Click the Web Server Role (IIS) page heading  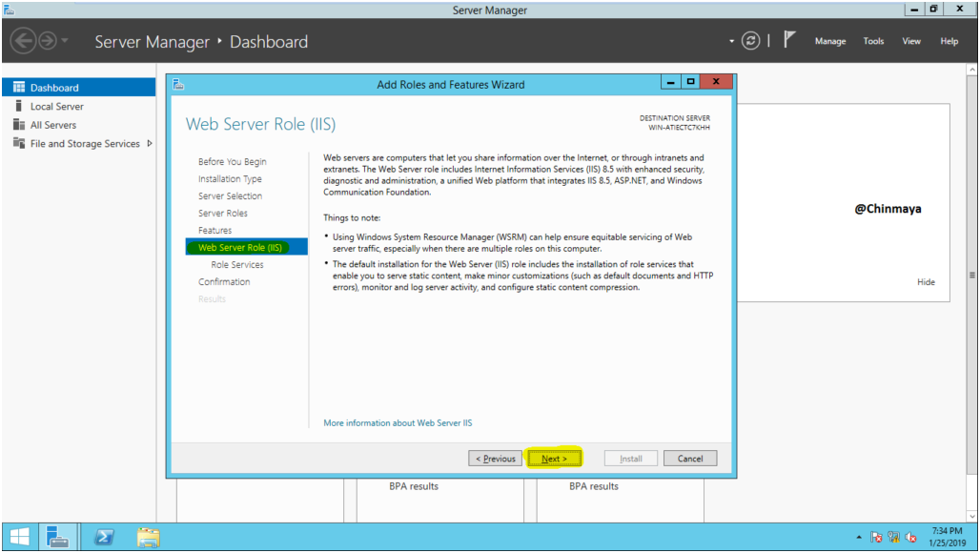[260, 124]
